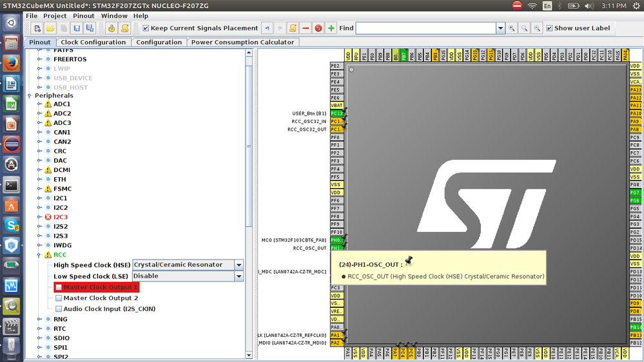The height and width of the screenshot is (362, 644).
Task: Click the greyed Redo arrow icon
Action: tap(280, 28)
